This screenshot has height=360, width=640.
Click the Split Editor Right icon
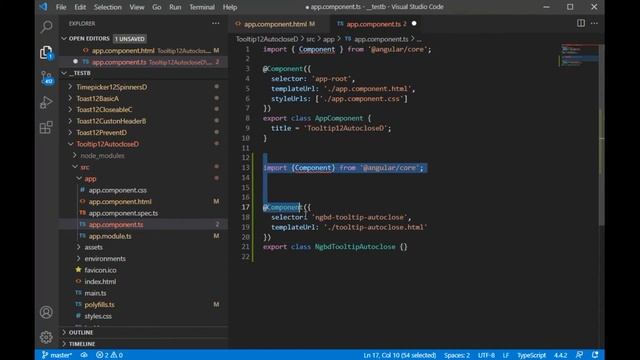coord(580,23)
